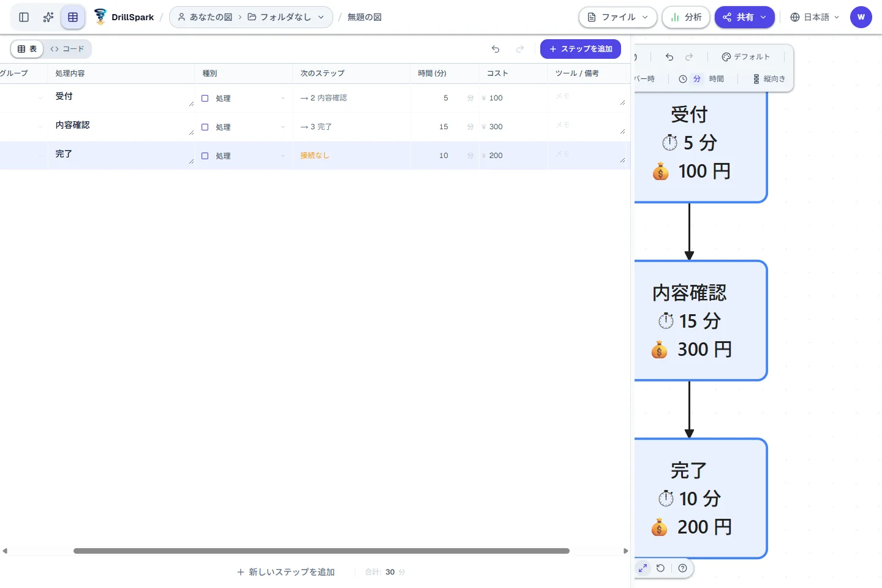This screenshot has height=588, width=882.
Task: Undo in the diagram canvas toolbar
Action: tap(669, 57)
